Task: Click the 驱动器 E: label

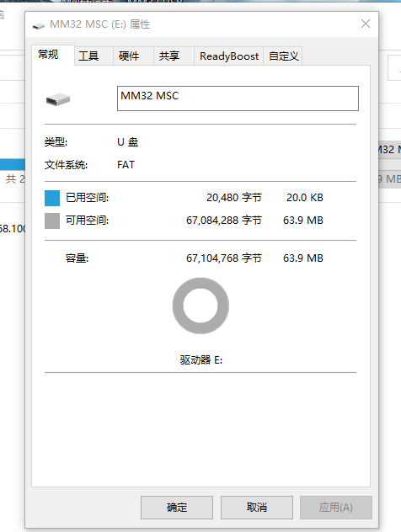Action: (201, 359)
